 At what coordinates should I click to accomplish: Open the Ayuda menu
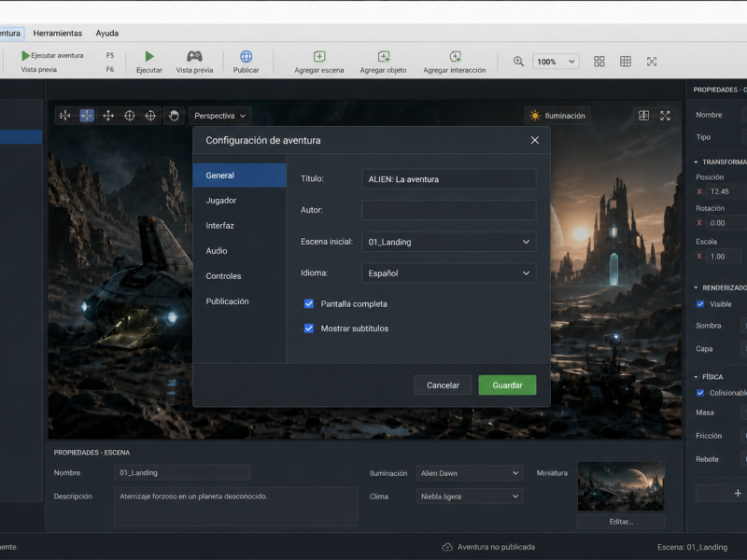[x=107, y=34]
